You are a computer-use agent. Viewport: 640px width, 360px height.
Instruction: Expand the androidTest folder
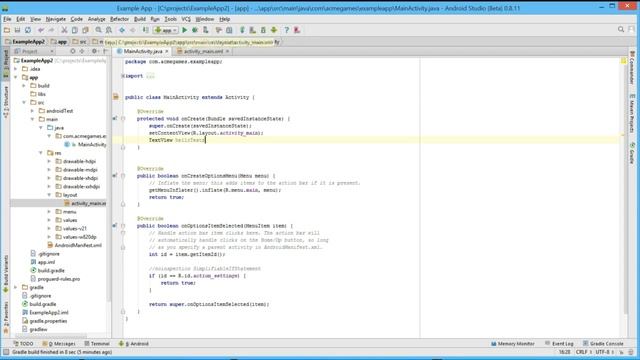(33, 111)
